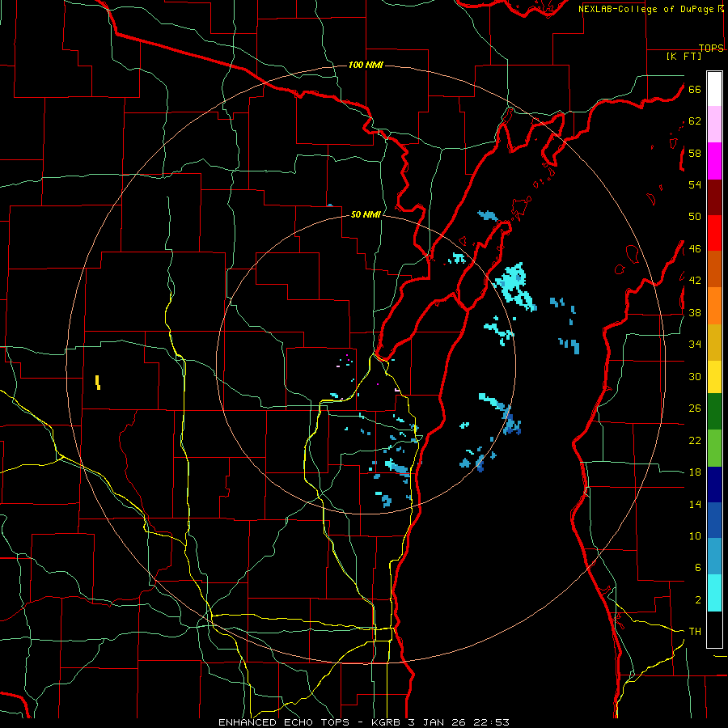Click the 50 NMI range ring label
728x728 pixels.
pos(366,214)
